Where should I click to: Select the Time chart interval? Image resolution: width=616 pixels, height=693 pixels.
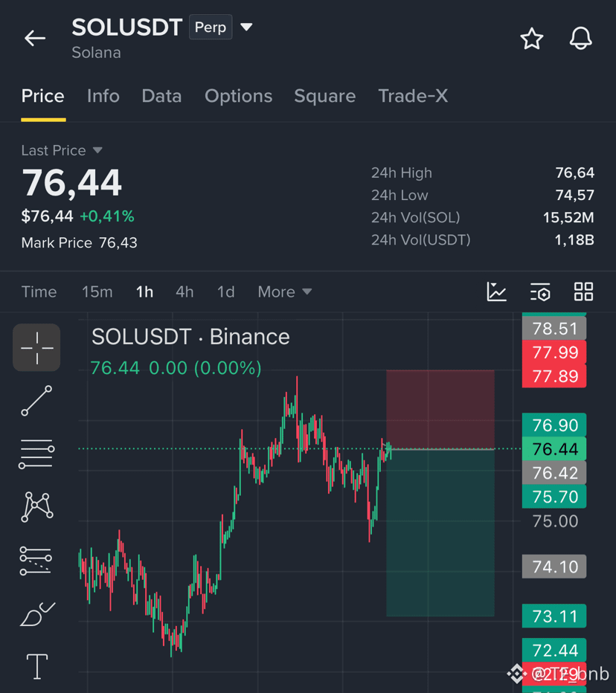[39, 291]
